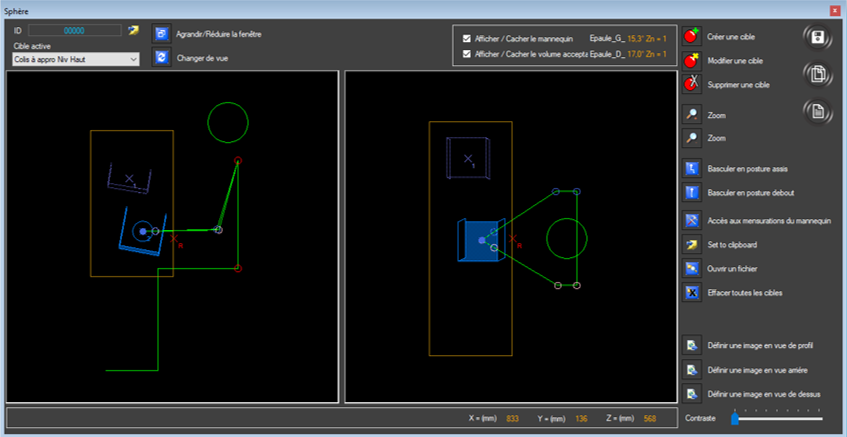The height and width of the screenshot is (437, 847).
Task: Click the red R marker in top view
Action: (x=513, y=238)
